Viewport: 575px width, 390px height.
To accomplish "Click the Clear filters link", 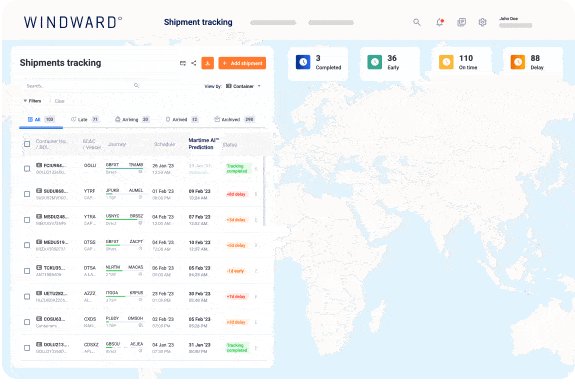I will pyautogui.click(x=59, y=101).
